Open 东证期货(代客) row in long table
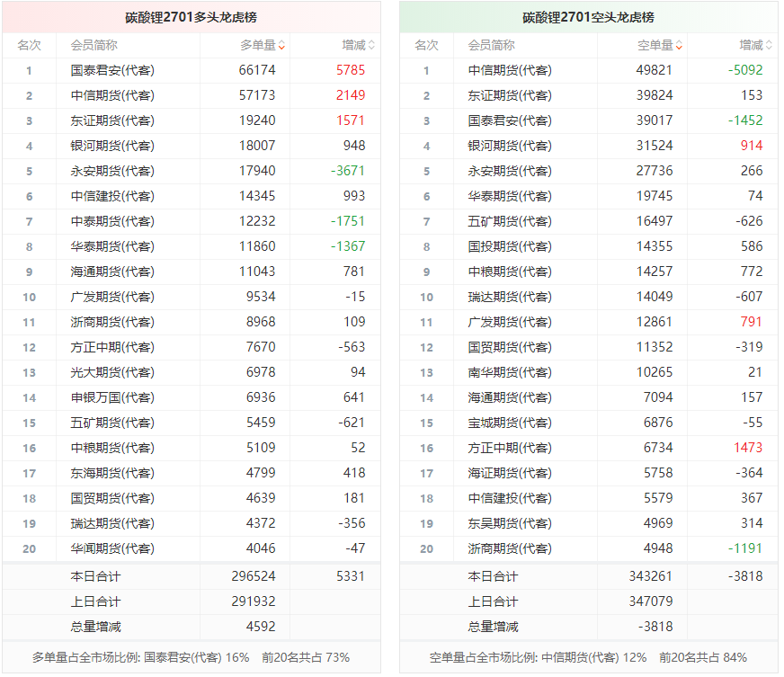Image resolution: width=784 pixels, height=677 pixels. (192, 120)
